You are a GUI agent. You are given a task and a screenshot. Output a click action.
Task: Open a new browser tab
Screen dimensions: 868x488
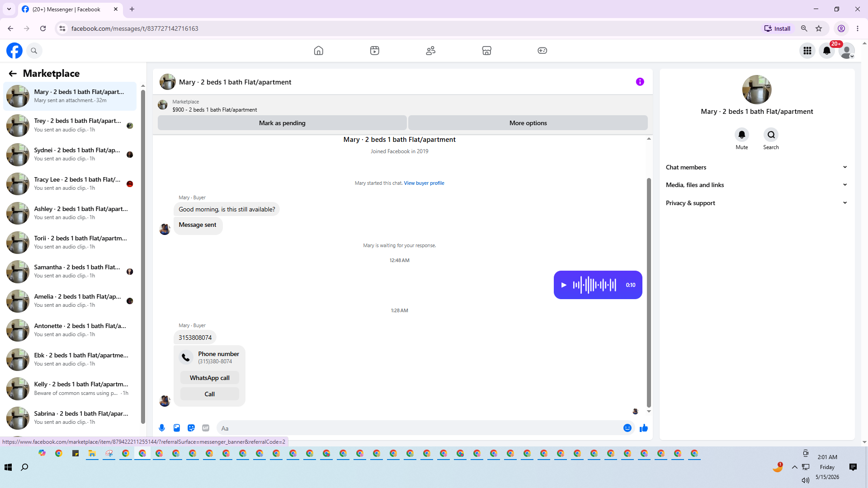tap(132, 9)
